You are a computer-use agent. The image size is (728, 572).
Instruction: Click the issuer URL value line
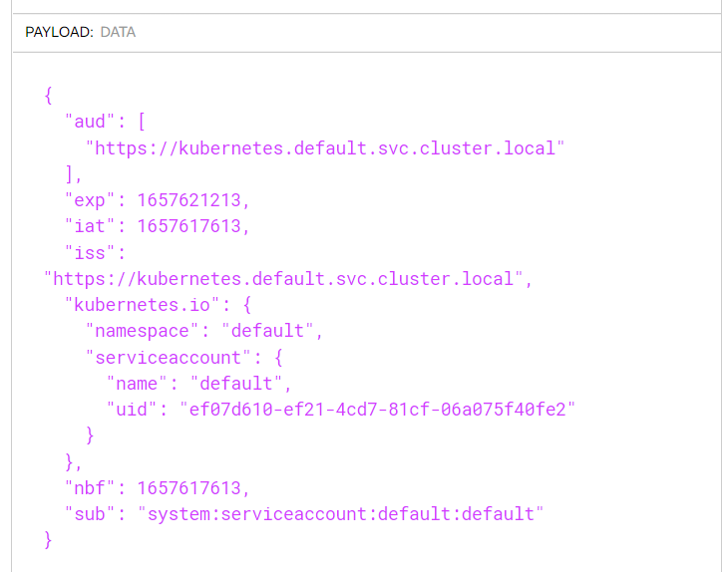point(288,279)
